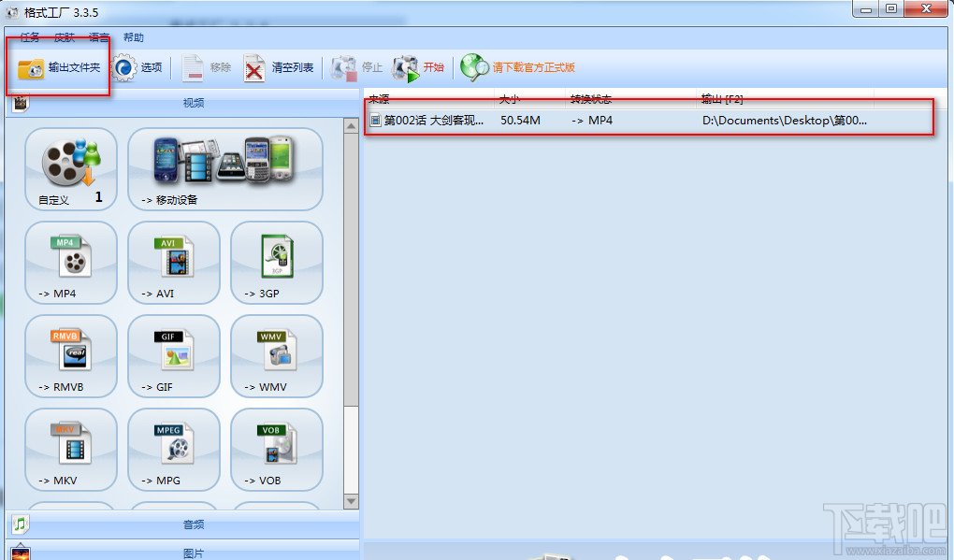The image size is (954, 560).
Task: Click the picture icon beside 图片
Action: (x=21, y=553)
